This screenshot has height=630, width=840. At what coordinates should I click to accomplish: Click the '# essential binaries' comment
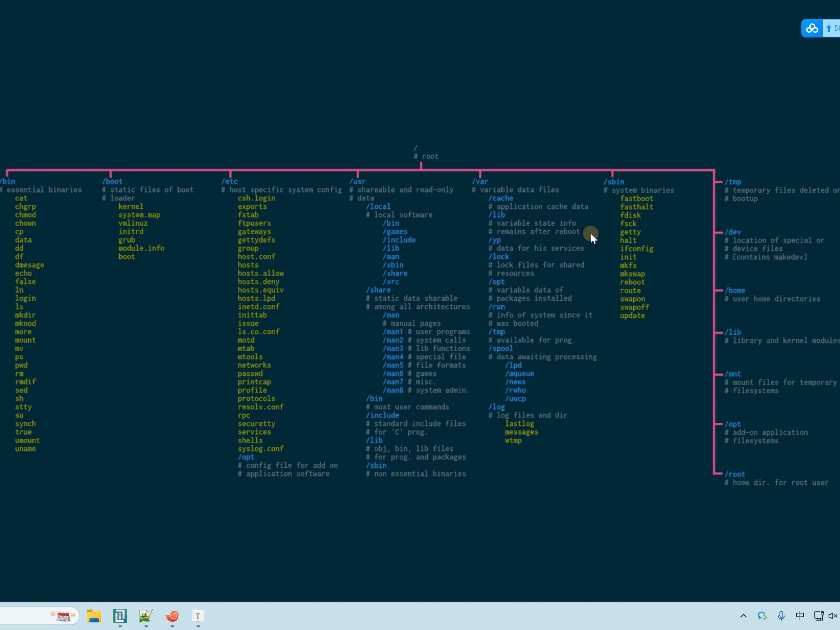pos(41,190)
